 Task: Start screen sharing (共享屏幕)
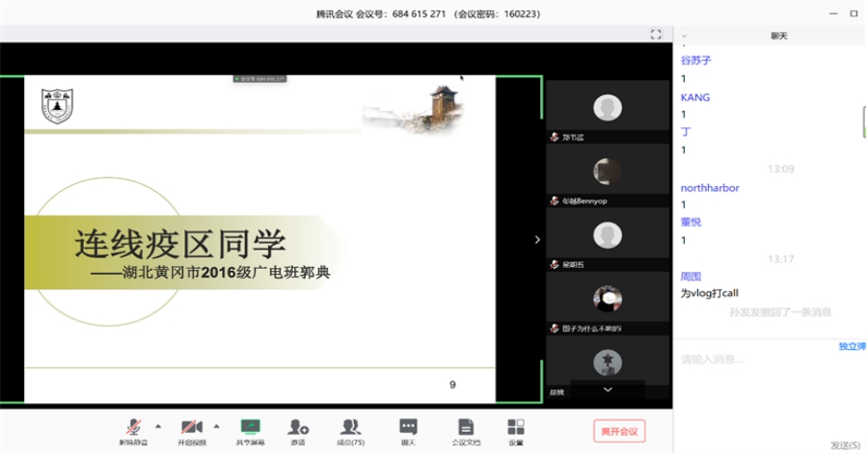[x=250, y=428]
